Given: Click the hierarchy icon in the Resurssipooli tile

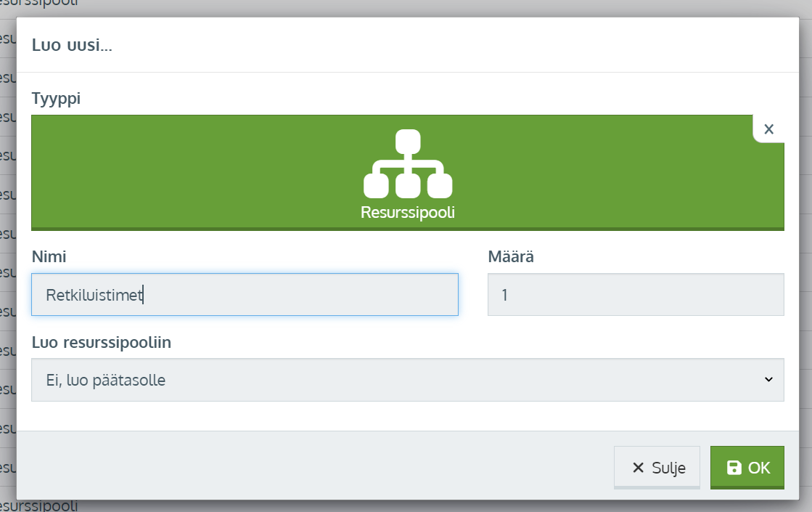Looking at the screenshot, I should (x=407, y=164).
